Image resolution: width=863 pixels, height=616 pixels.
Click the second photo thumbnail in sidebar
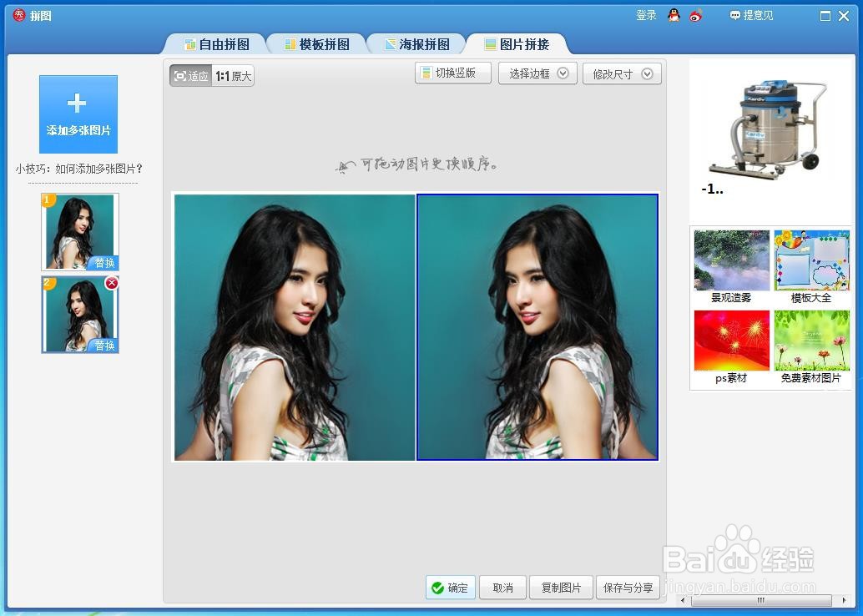click(79, 315)
